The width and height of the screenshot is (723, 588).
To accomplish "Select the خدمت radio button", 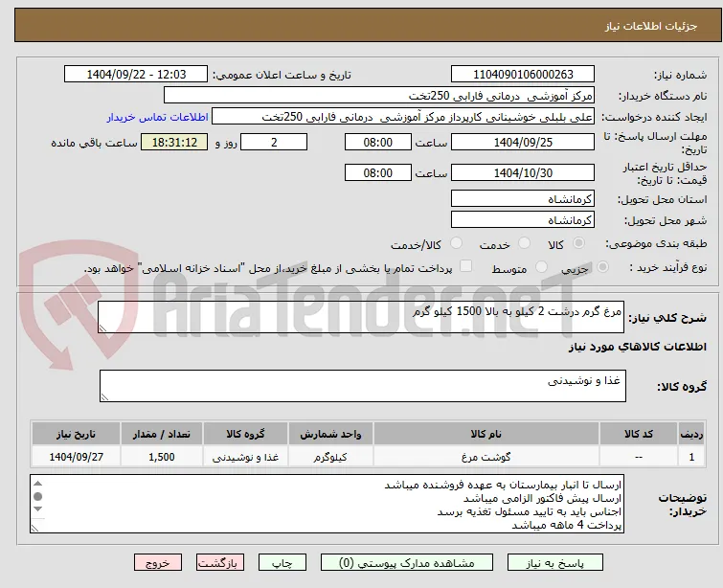I will 524,243.
